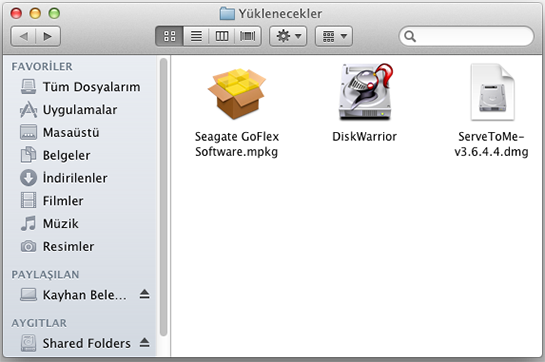This screenshot has height=362, width=545.
Task: Switch to Cover Flow view
Action: pyautogui.click(x=248, y=36)
